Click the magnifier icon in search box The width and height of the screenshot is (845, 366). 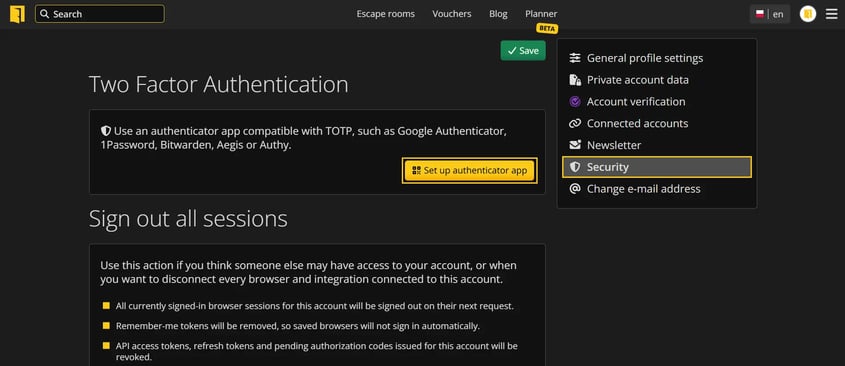click(x=45, y=14)
